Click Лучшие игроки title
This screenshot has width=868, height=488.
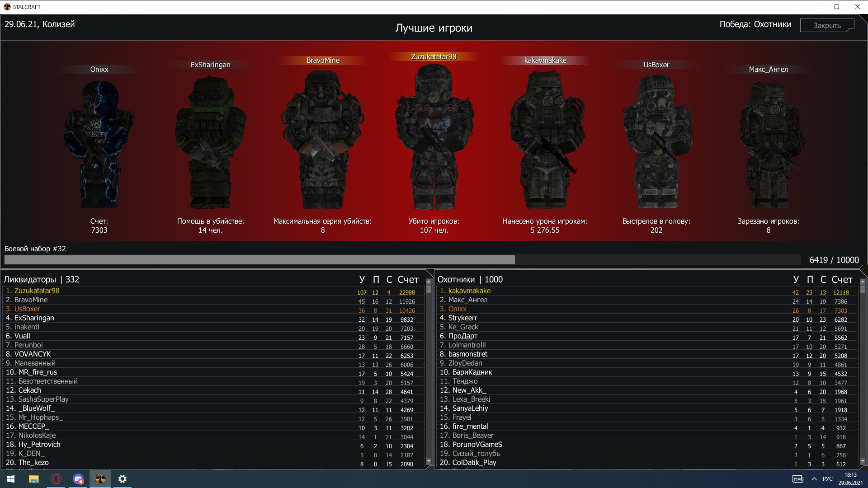click(x=434, y=28)
